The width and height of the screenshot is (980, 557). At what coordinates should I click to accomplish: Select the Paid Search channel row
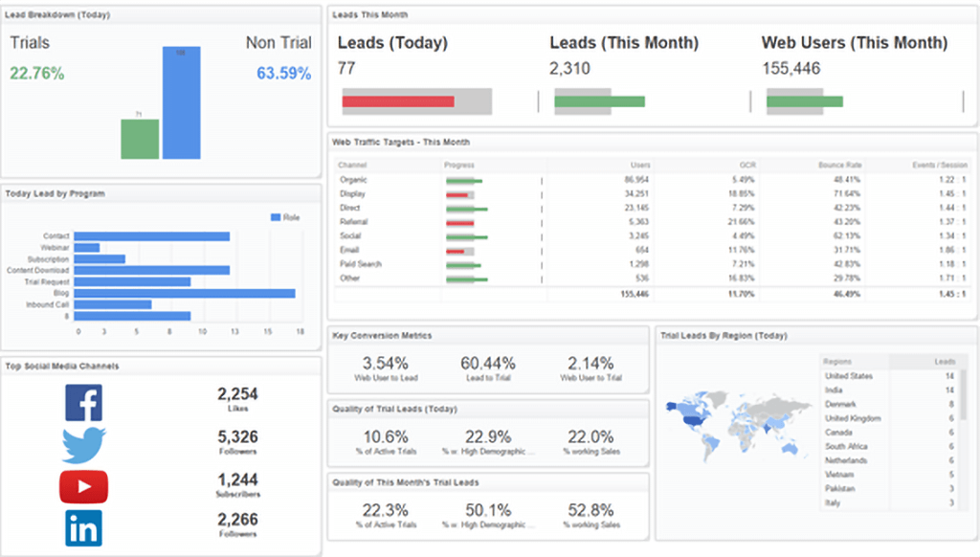[x=652, y=264]
